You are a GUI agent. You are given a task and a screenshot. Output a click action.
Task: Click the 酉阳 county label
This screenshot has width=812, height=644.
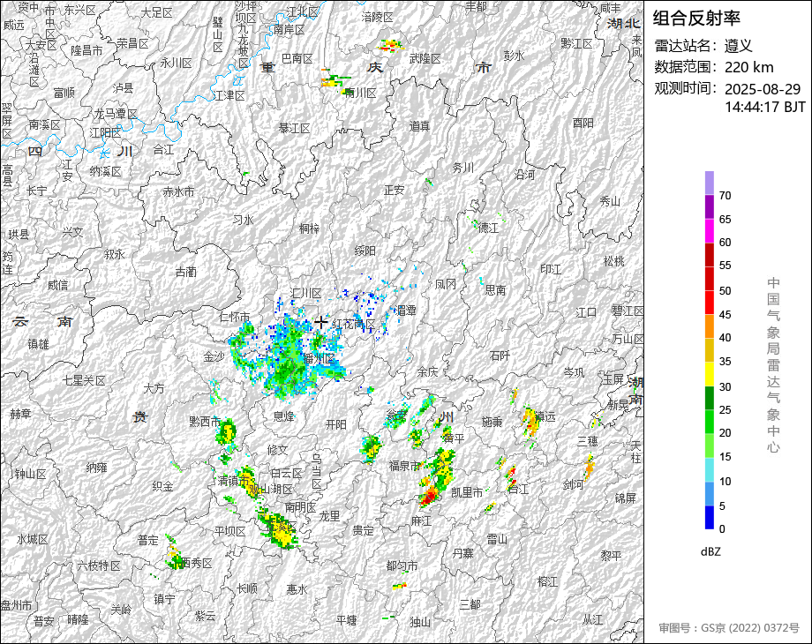click(583, 123)
